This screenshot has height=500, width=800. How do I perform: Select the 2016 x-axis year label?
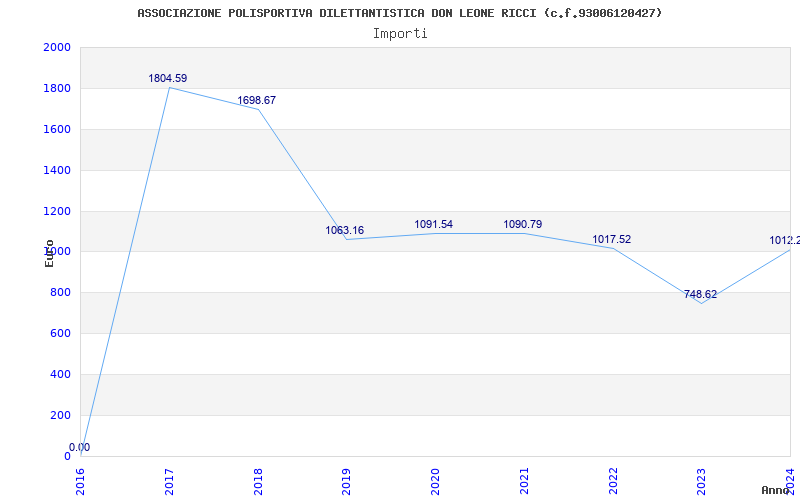coord(81,481)
